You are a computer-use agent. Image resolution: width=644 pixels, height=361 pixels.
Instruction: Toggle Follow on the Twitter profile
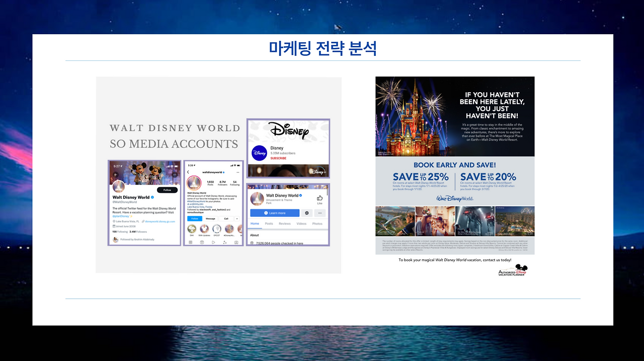(x=167, y=190)
